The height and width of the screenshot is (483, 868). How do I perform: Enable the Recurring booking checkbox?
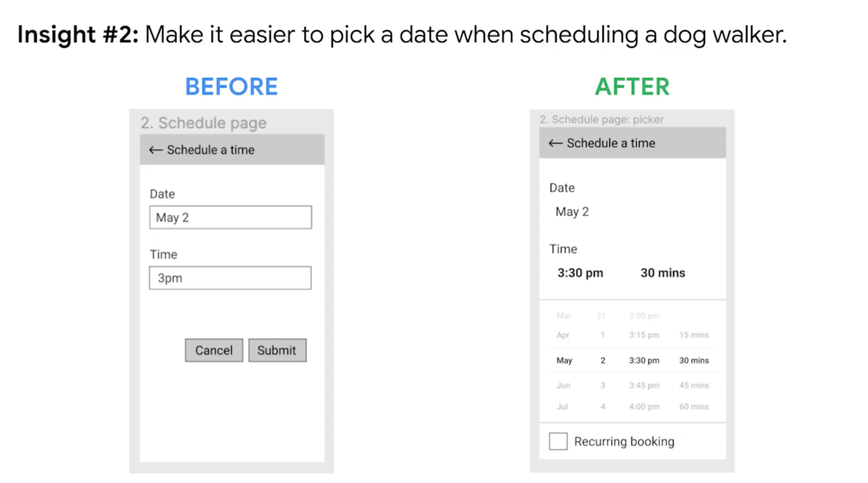coord(558,441)
